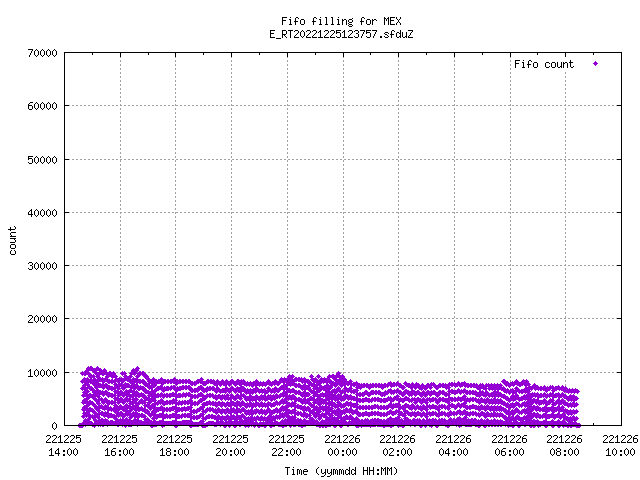The height and width of the screenshot is (480, 640).
Task: Click the x-axis tick '221225 22:00'
Action: 286,446
